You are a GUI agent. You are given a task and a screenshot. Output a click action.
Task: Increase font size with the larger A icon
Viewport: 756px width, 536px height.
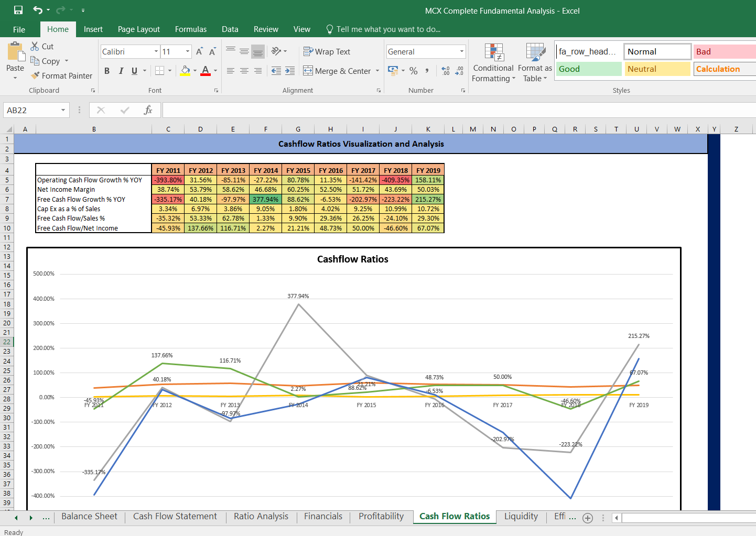(199, 51)
